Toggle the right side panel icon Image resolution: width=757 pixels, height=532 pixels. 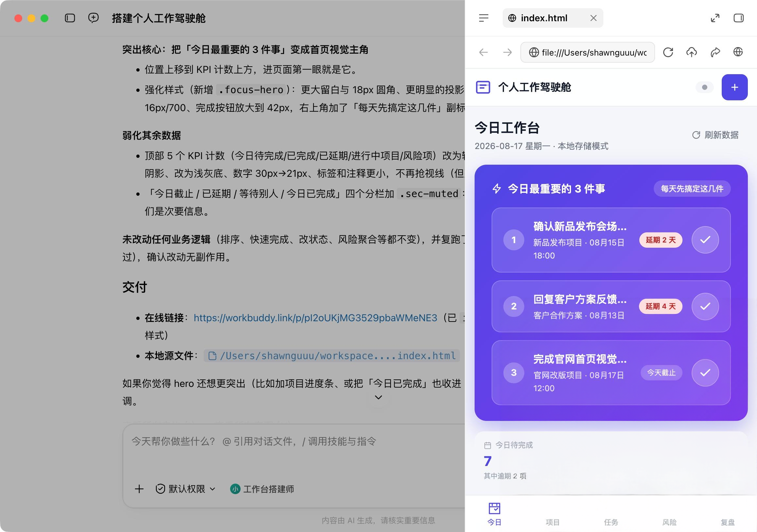(738, 18)
